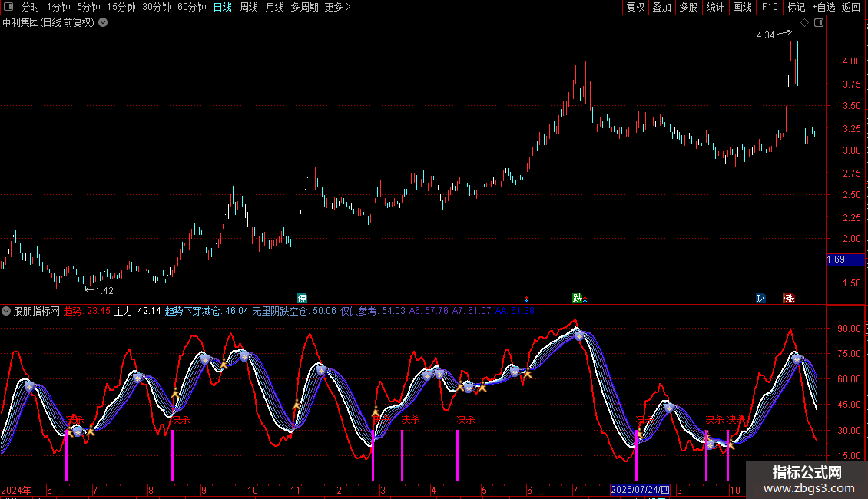Click the 叠加 overlay button
This screenshot has height=499, width=868.
pyautogui.click(x=661, y=7)
